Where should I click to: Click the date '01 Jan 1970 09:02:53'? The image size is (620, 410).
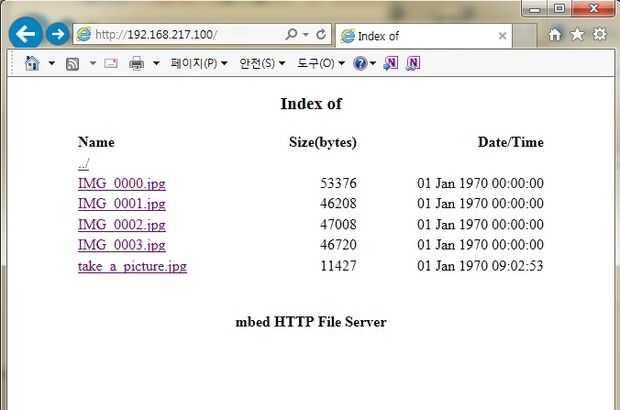click(480, 266)
